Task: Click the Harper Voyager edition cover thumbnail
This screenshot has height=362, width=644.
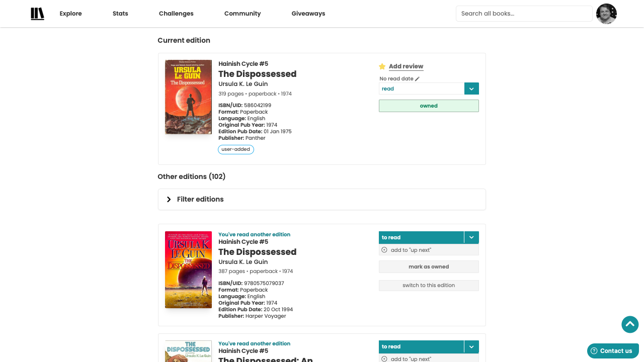Action: coord(188,269)
